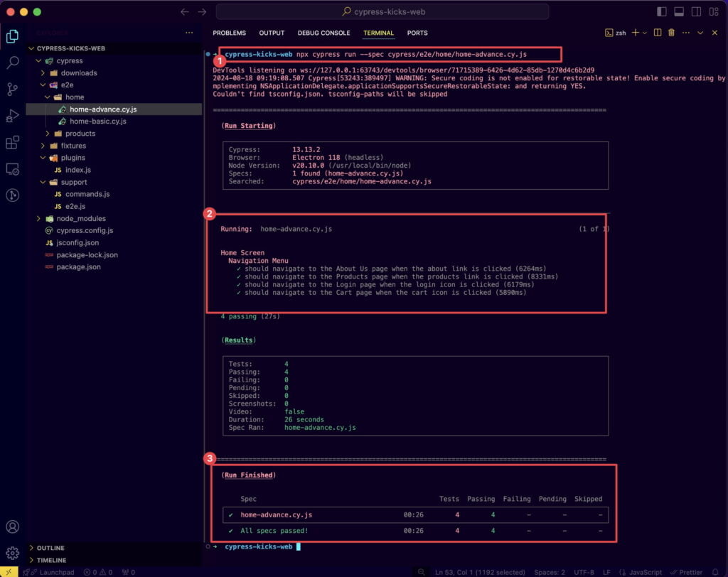Open package.json file
This screenshot has height=577, width=728.
(x=114, y=267)
